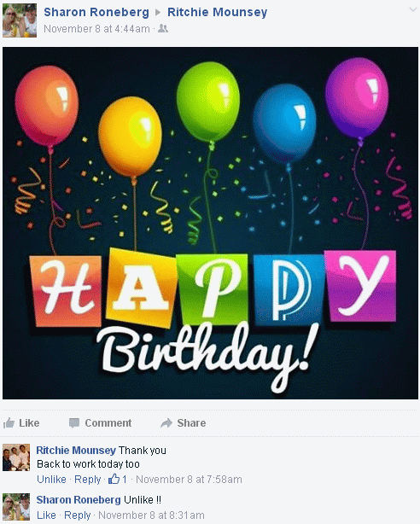The image size is (420, 524).
Task: Unlike Ritchie Mounsey's comment
Action: [x=51, y=480]
